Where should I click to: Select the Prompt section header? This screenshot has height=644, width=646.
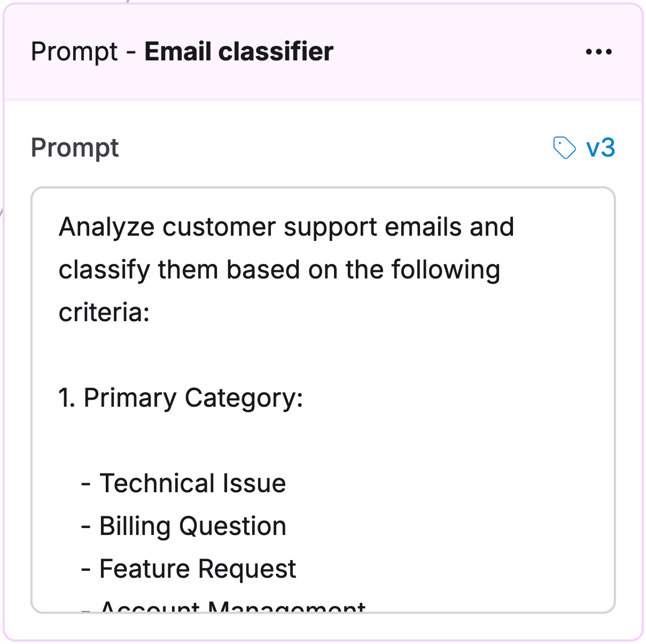pos(75,148)
